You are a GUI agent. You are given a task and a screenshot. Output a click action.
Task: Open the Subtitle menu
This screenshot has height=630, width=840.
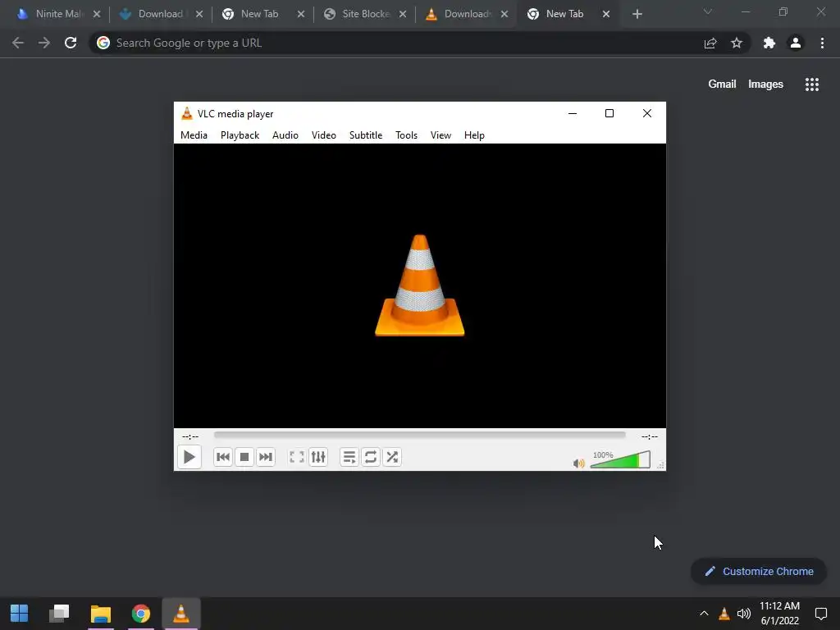point(366,135)
